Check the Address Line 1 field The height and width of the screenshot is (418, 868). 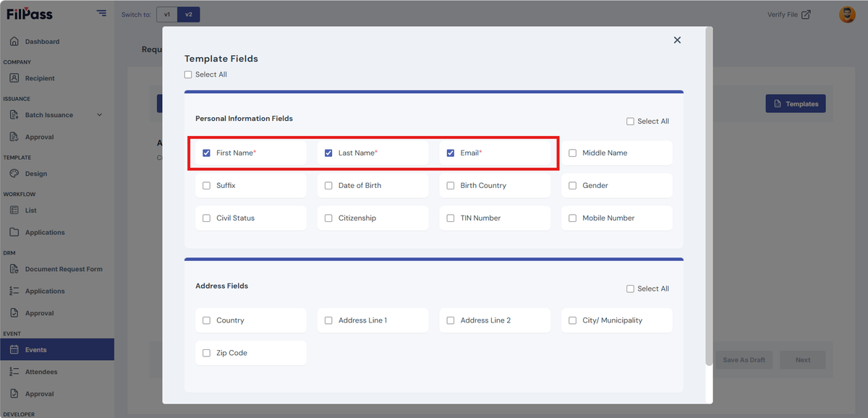328,320
